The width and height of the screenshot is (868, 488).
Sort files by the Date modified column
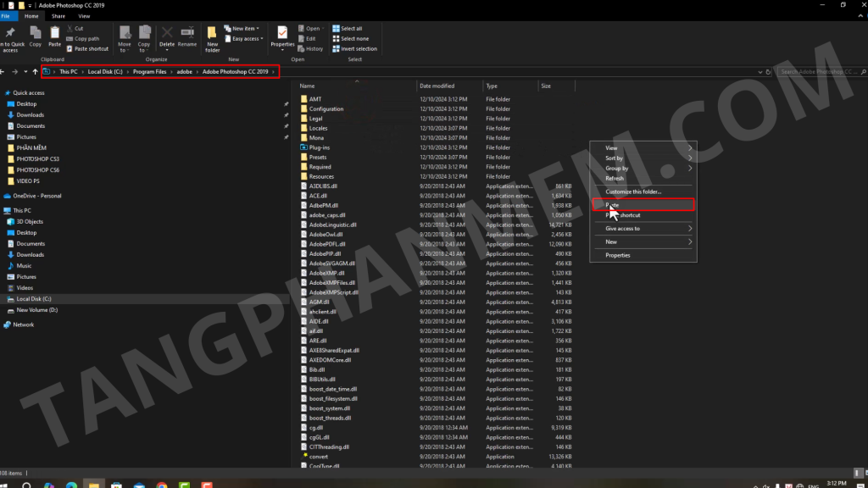tap(437, 86)
